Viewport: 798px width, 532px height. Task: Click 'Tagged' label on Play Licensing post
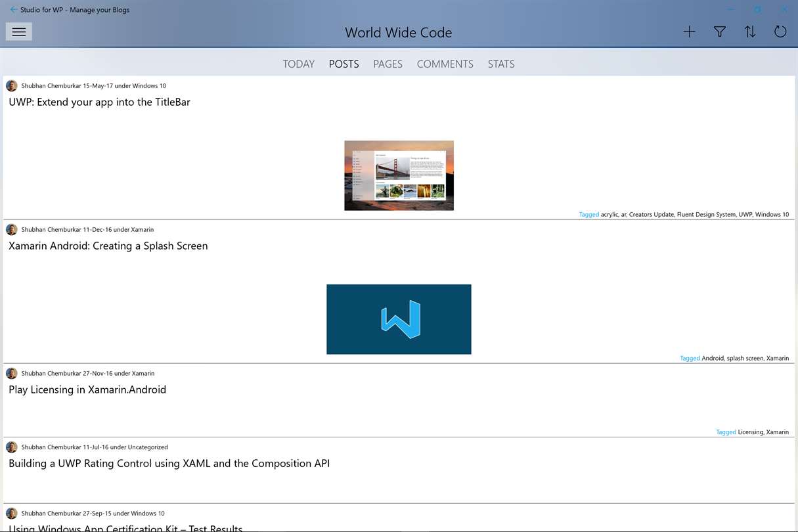click(726, 432)
